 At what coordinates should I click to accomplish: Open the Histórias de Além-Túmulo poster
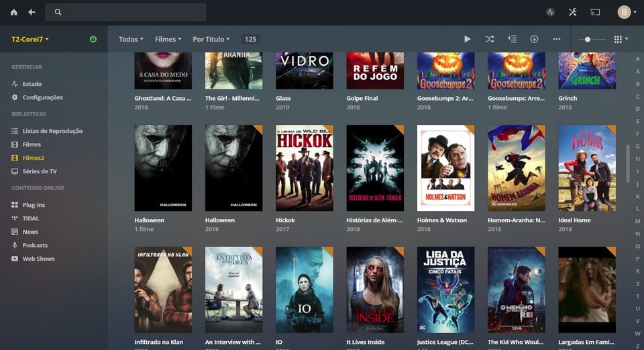375,168
